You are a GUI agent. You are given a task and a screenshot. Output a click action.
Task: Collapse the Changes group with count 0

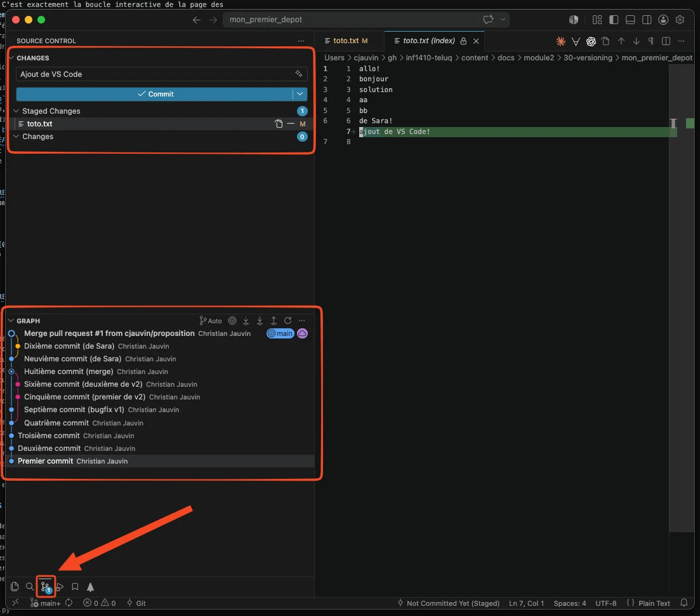37,137
